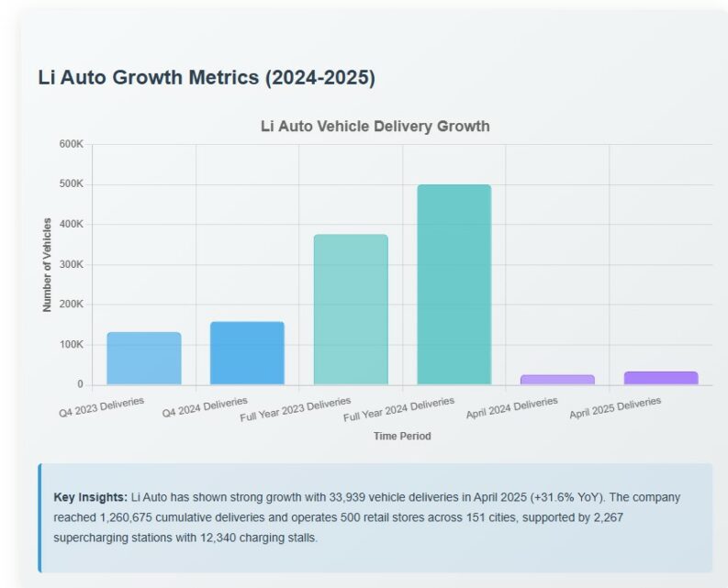
Task: Click the April 2025 Deliveries purple bar
Action: click(660, 377)
